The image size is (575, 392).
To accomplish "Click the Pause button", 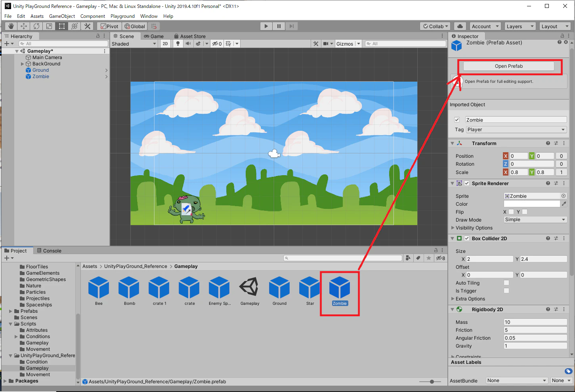I will click(279, 26).
